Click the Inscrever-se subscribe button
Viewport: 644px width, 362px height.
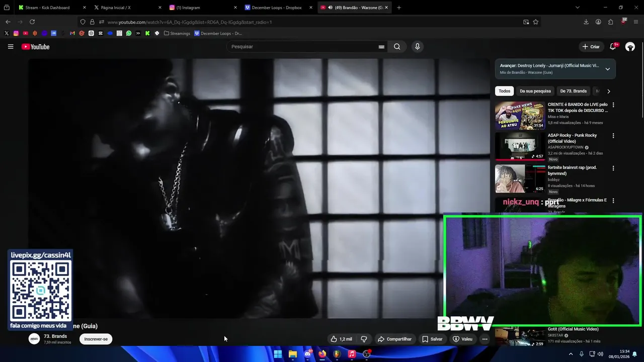pyautogui.click(x=96, y=339)
